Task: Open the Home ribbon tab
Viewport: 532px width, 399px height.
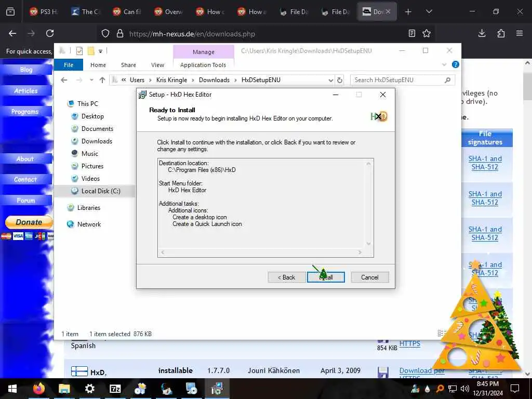Action: click(x=98, y=65)
